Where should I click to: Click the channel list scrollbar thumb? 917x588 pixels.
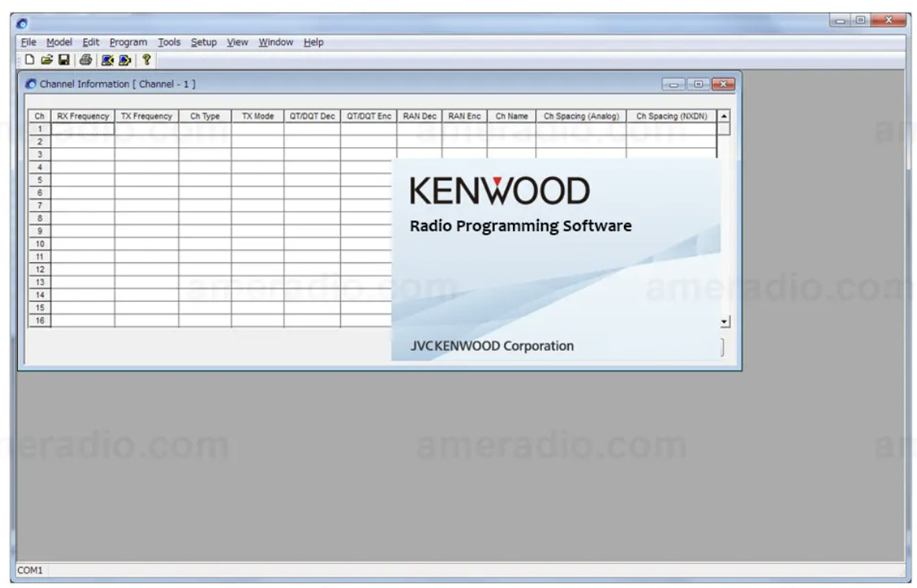pos(724,128)
